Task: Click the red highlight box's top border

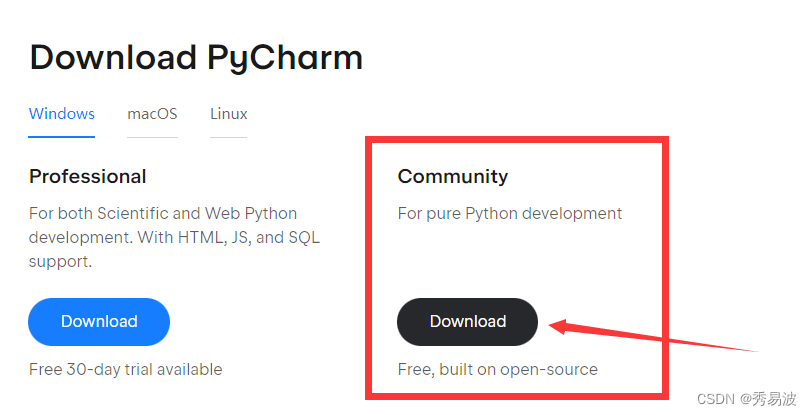Action: 515,142
